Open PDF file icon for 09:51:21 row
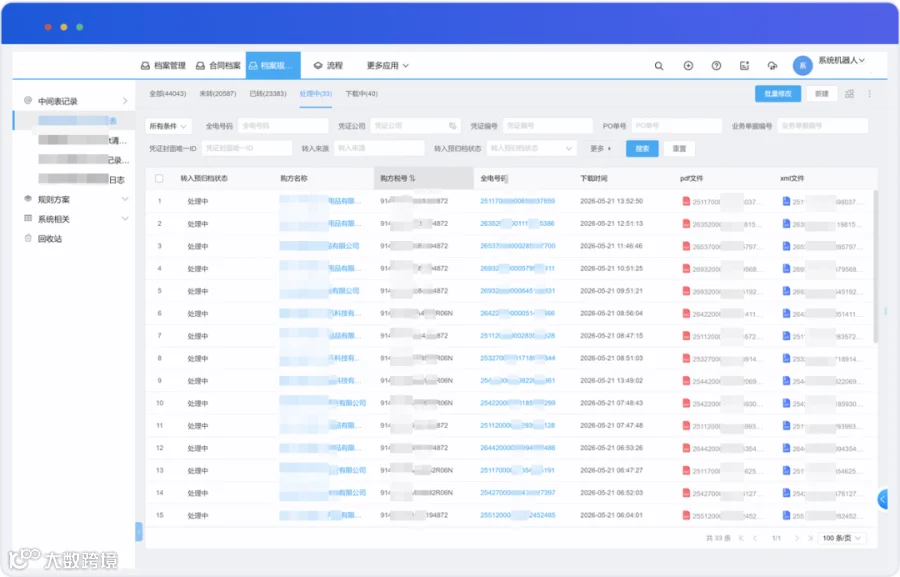 (x=686, y=291)
